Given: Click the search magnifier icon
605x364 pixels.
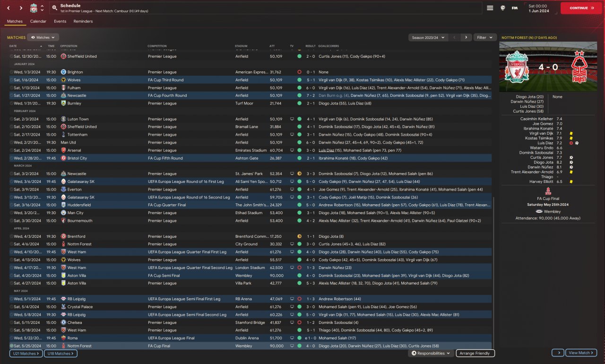Looking at the screenshot, I should pos(55,8).
